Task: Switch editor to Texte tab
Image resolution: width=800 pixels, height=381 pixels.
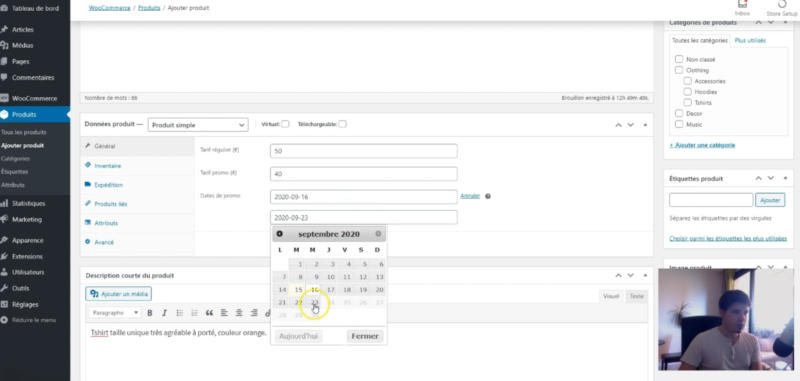Action: [636, 296]
